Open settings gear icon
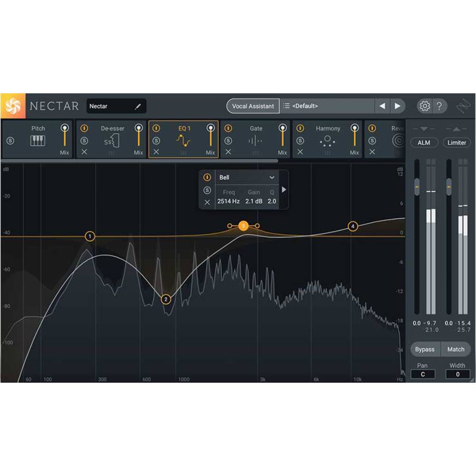Image resolution: width=476 pixels, height=476 pixels. [425, 106]
